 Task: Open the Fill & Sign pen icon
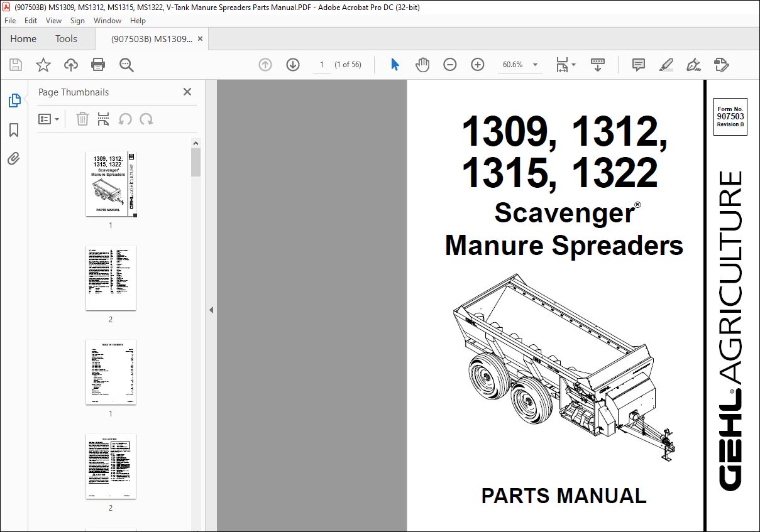(x=694, y=65)
